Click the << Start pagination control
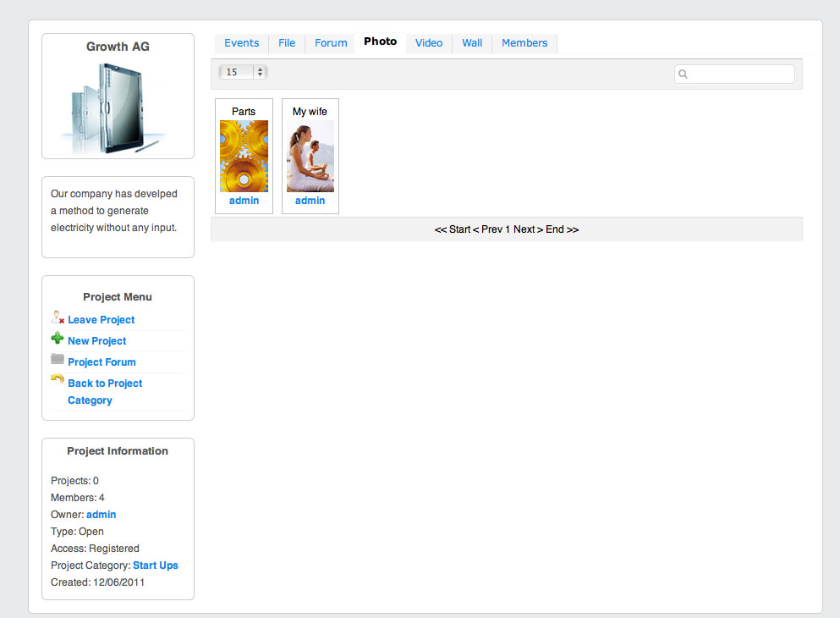Viewport: 840px width, 618px height. pos(452,229)
